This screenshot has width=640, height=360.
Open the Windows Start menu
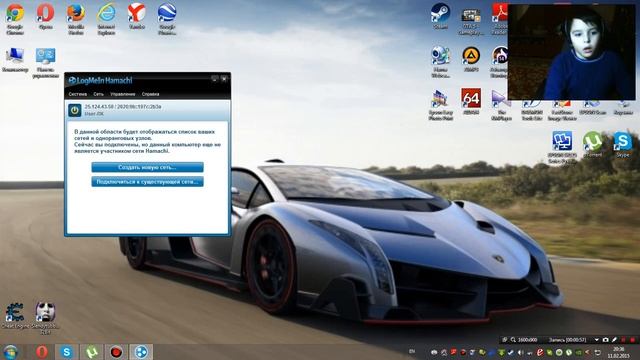click(11, 352)
